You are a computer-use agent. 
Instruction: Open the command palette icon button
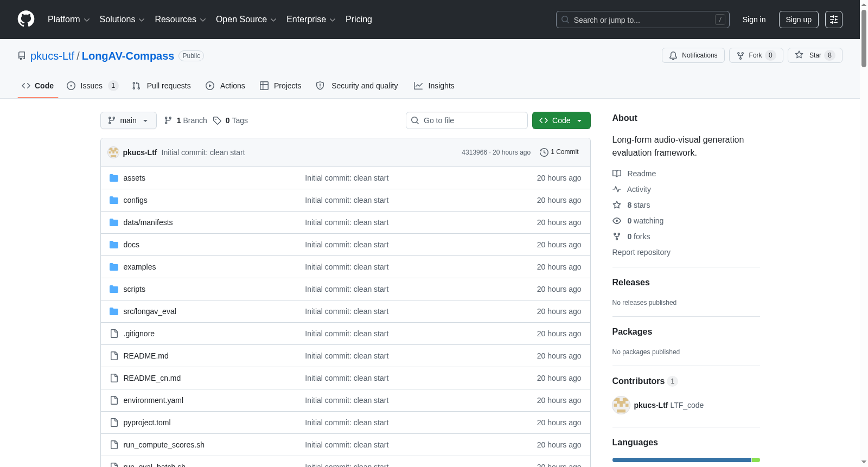pos(834,20)
